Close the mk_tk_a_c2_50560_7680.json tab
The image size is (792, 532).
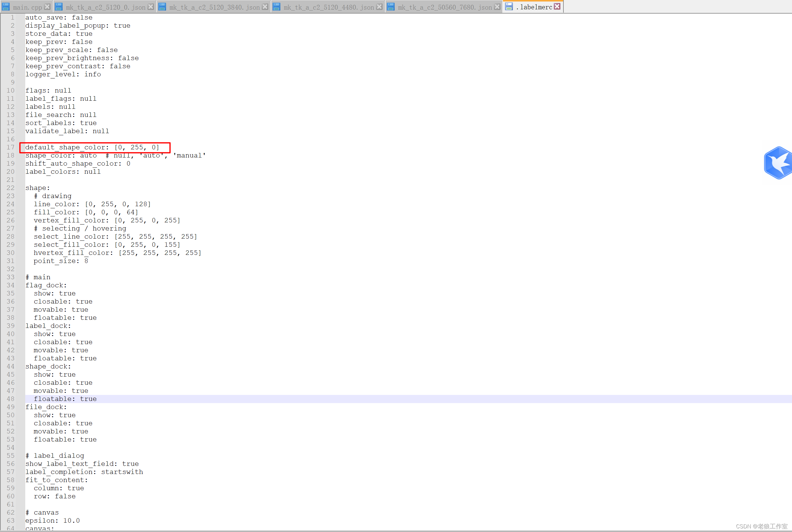497,6
